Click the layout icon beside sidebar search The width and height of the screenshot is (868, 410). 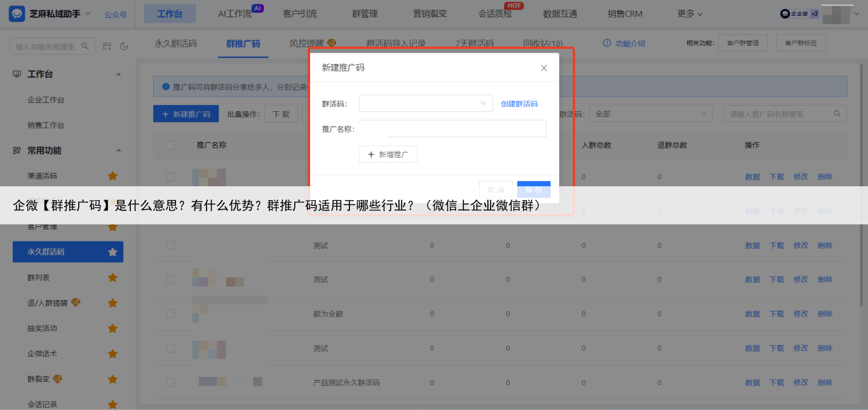click(x=107, y=46)
